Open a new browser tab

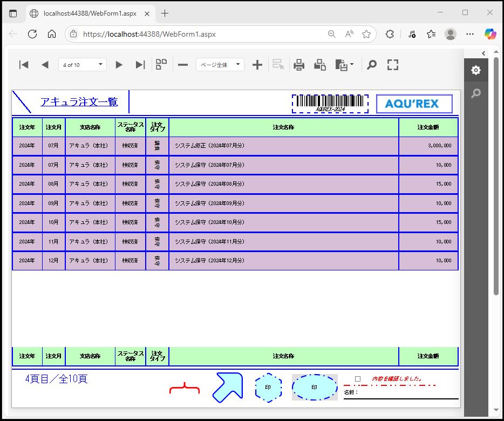pyautogui.click(x=165, y=13)
